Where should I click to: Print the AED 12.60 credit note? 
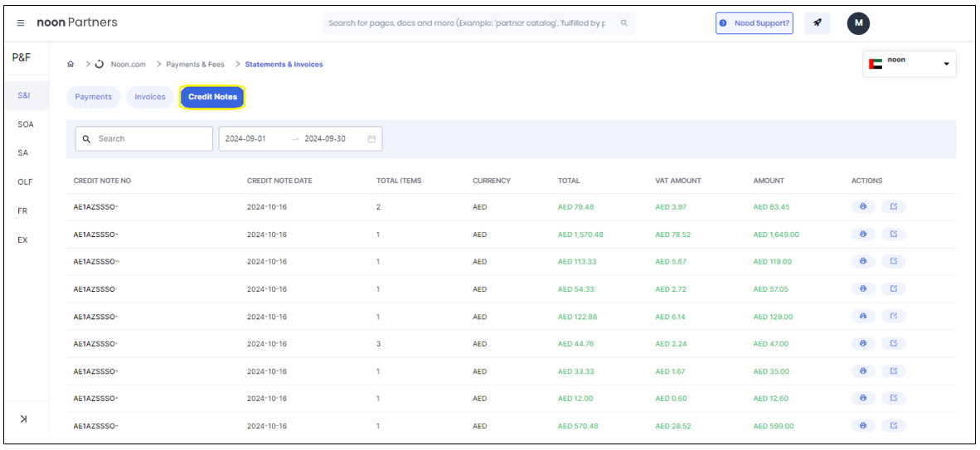pos(863,398)
